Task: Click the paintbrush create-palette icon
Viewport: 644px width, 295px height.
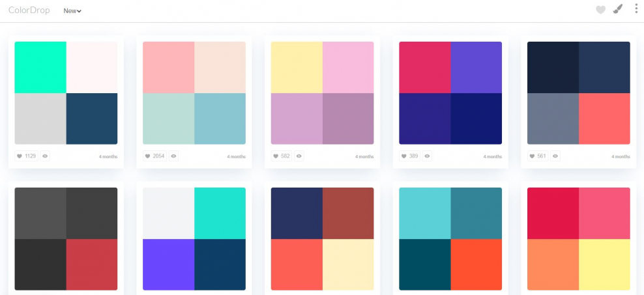Action: [618, 9]
